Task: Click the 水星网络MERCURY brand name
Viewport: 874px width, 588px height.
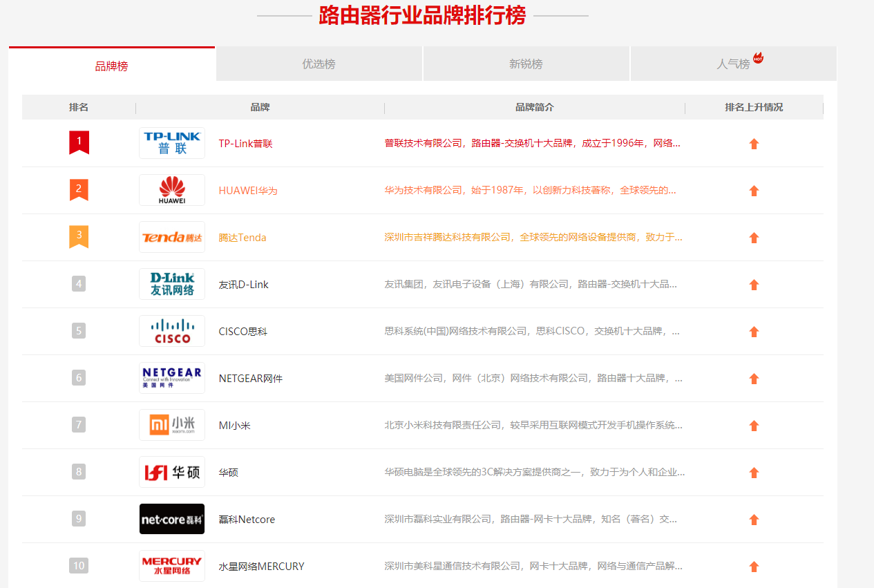Action: (x=261, y=567)
